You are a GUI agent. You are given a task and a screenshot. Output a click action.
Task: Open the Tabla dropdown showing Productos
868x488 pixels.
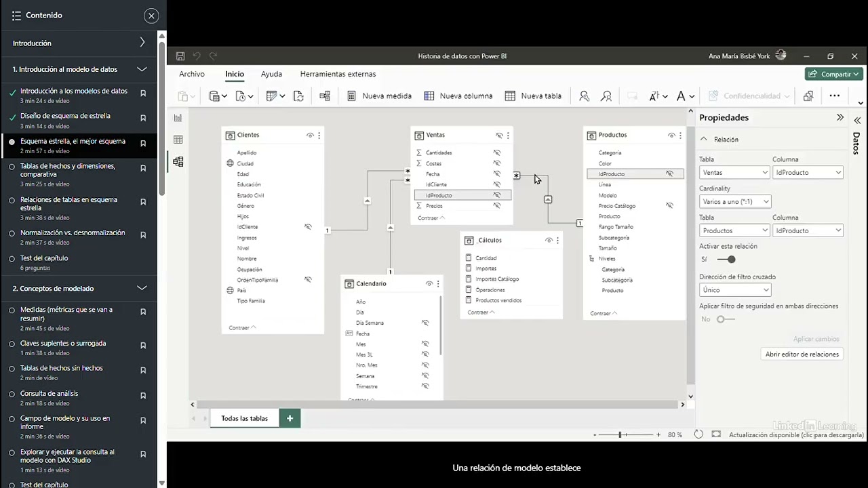[734, 230]
